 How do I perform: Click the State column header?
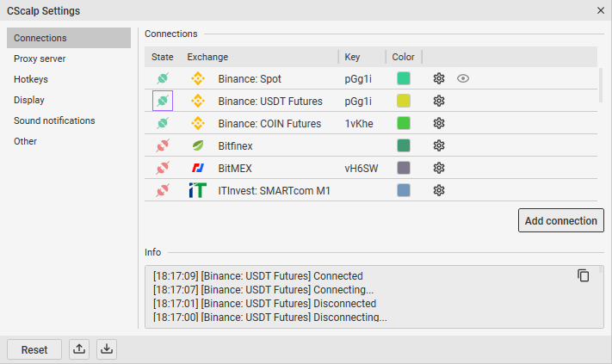pyautogui.click(x=163, y=57)
